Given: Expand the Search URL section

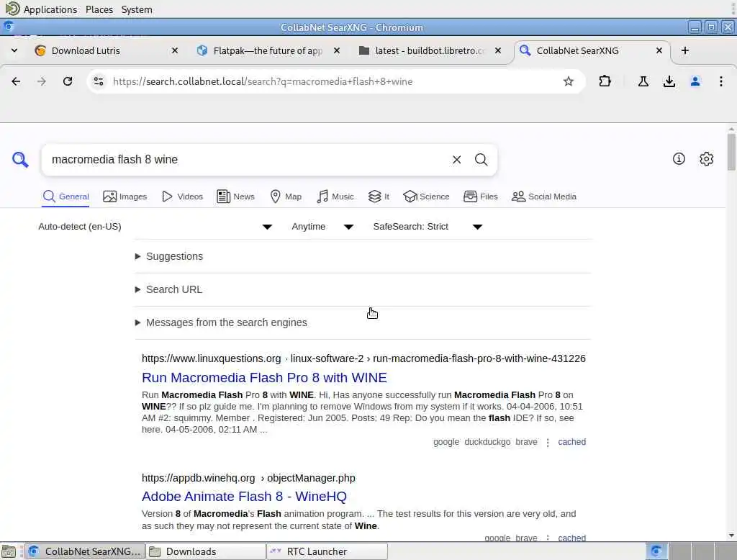Looking at the screenshot, I should pyautogui.click(x=168, y=289).
